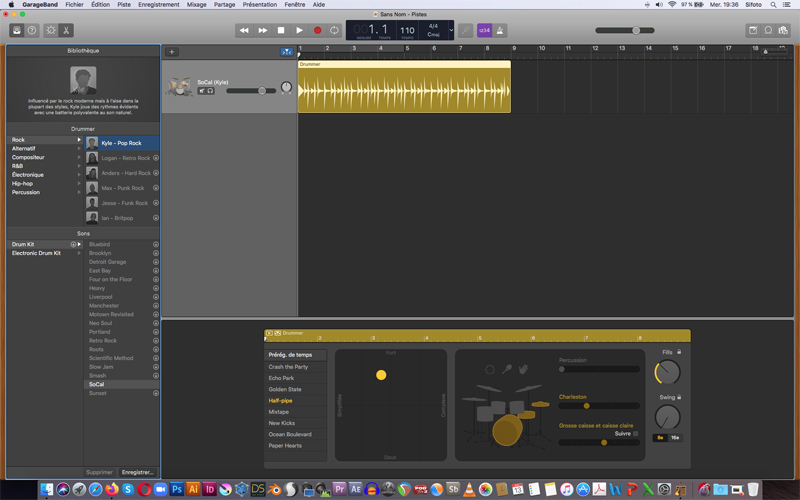Open the Editors scissors button
Screen dimensions: 800x500
(x=66, y=30)
